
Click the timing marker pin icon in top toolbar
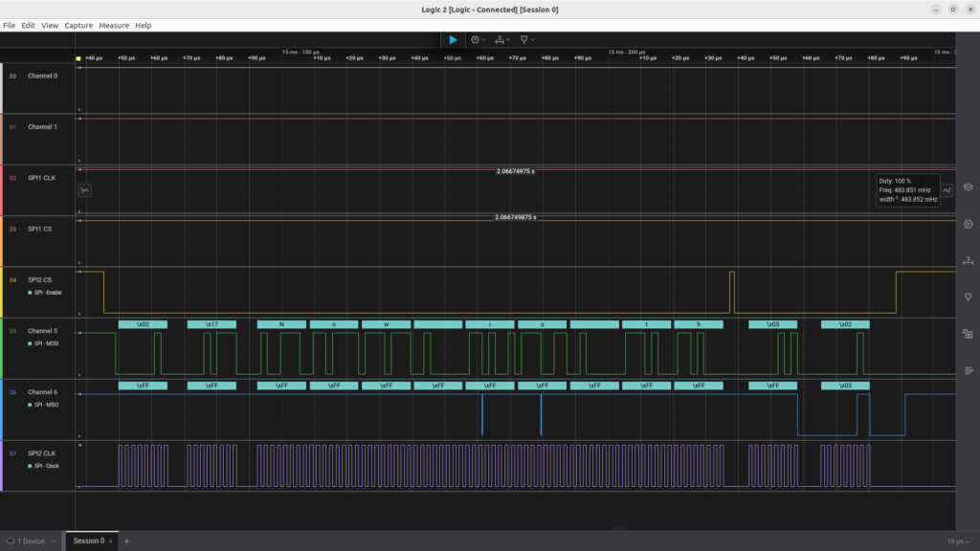click(523, 39)
